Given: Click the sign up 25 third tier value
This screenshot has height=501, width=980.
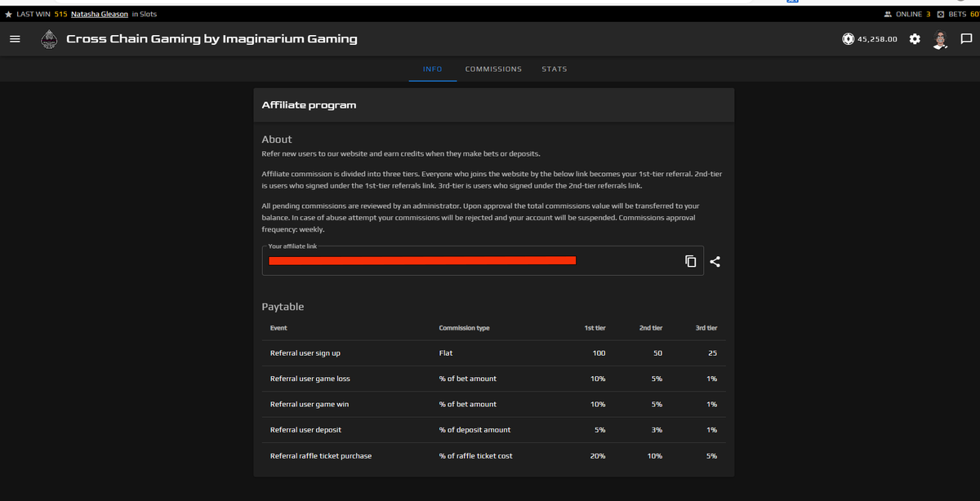Looking at the screenshot, I should (712, 353).
